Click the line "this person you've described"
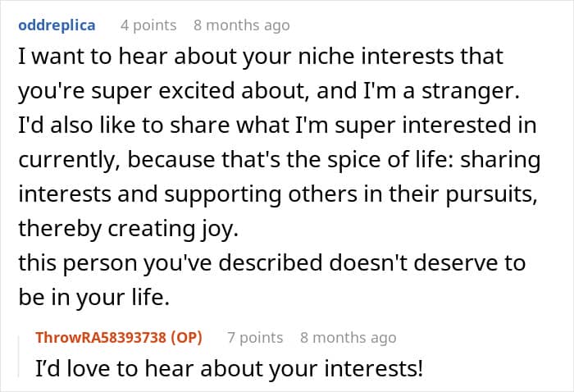Viewport: 574px width, 392px height. (272, 262)
